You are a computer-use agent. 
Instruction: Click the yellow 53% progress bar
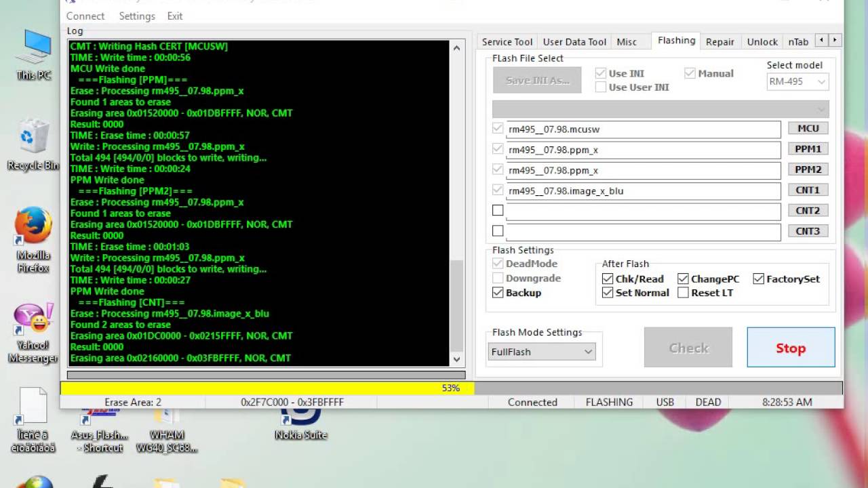pos(267,388)
